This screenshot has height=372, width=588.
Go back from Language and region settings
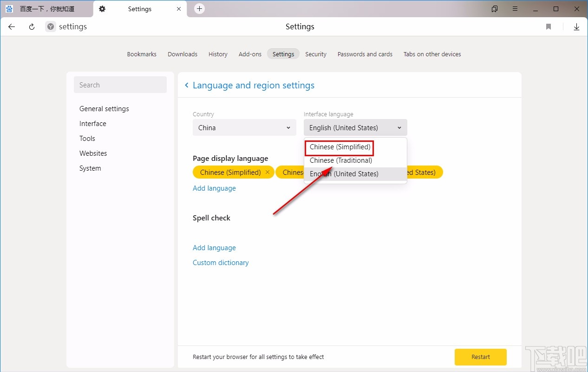[x=187, y=85]
